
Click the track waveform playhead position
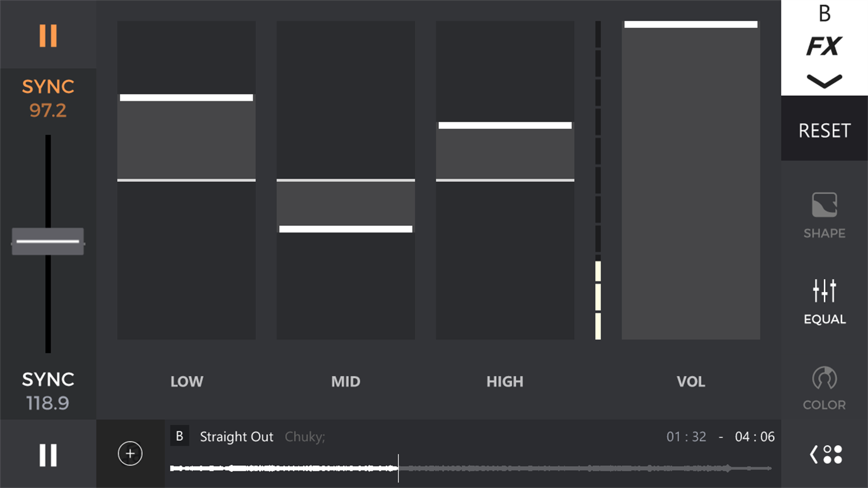point(398,468)
